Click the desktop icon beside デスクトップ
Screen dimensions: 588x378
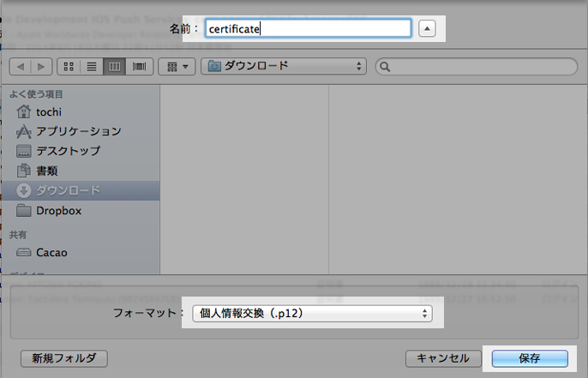click(24, 151)
